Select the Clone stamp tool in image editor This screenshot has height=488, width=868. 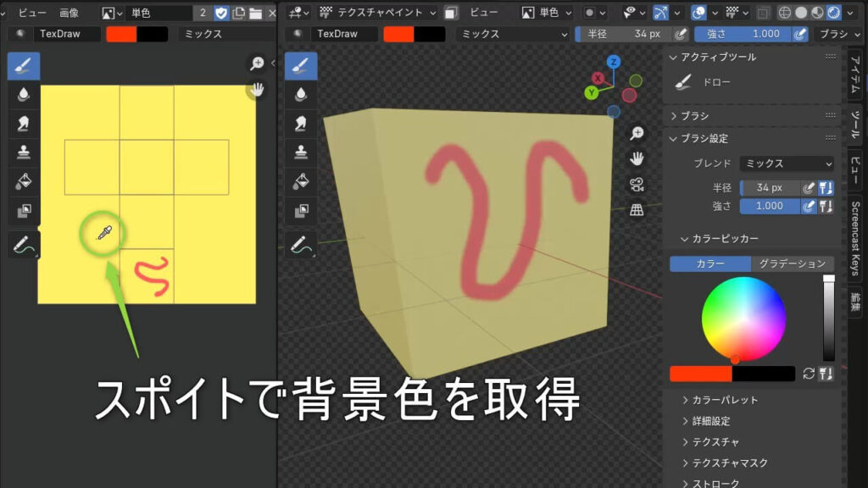pos(23,152)
